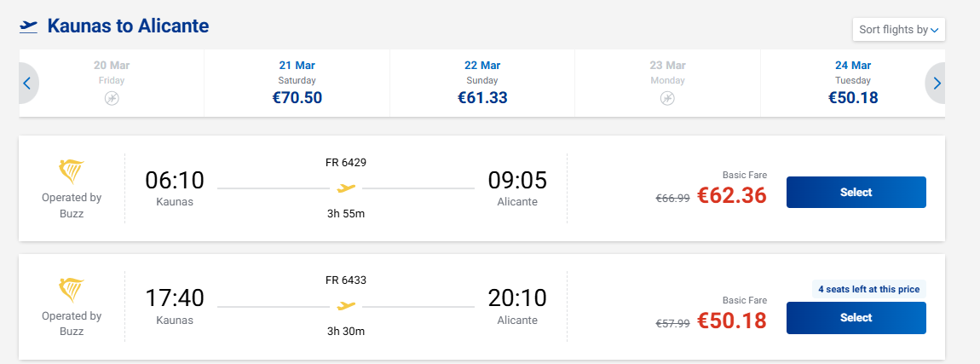Select the 06:10 flight at €62.36
The height and width of the screenshot is (364, 980).
tap(856, 193)
